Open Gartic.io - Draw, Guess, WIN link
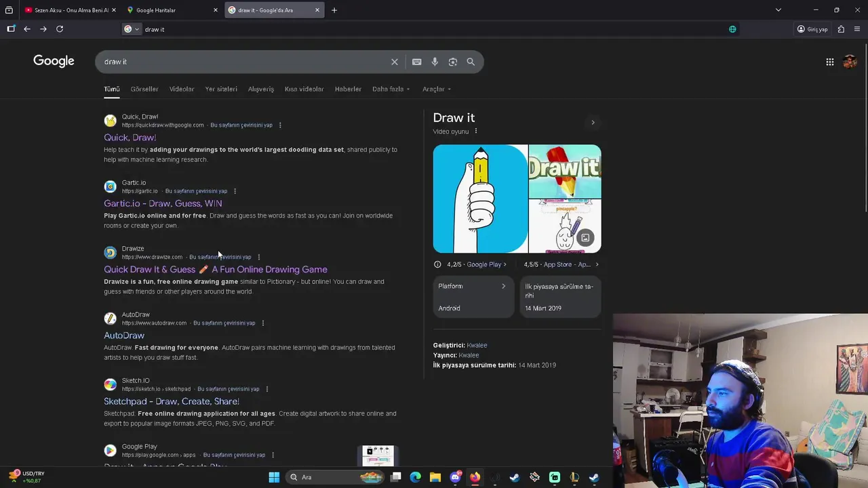Viewport: 868px width, 488px height. (163, 203)
